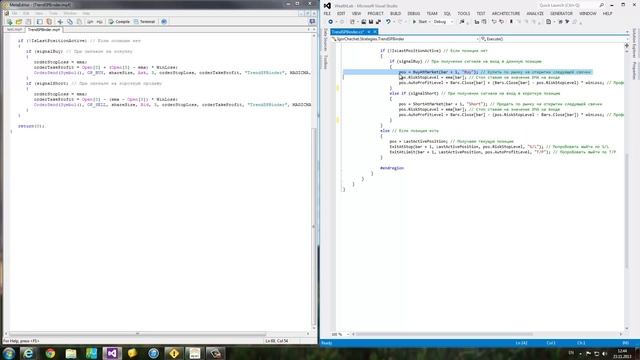Click the Save icon in MetaEditor toolbar

click(28, 22)
